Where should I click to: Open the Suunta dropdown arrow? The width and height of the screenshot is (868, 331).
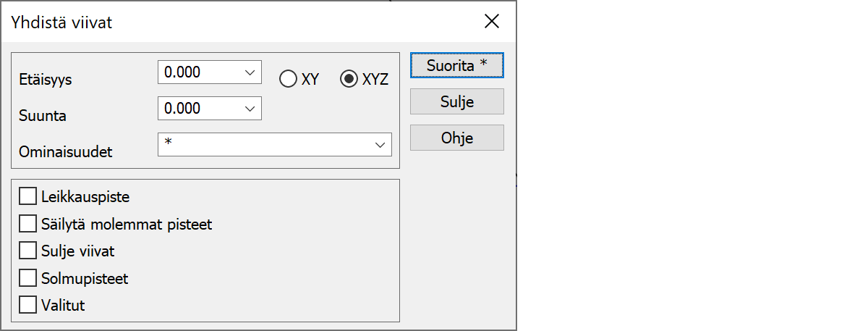point(250,108)
